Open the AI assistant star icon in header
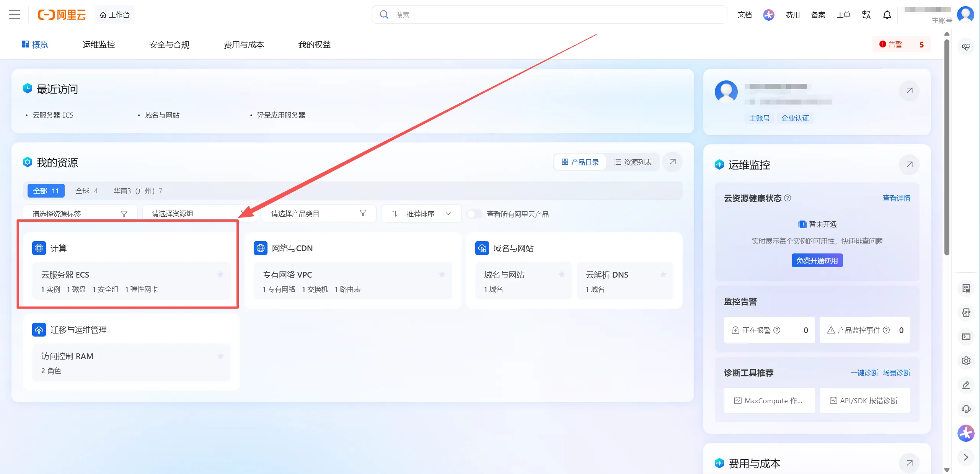980x474 pixels. tap(768, 15)
